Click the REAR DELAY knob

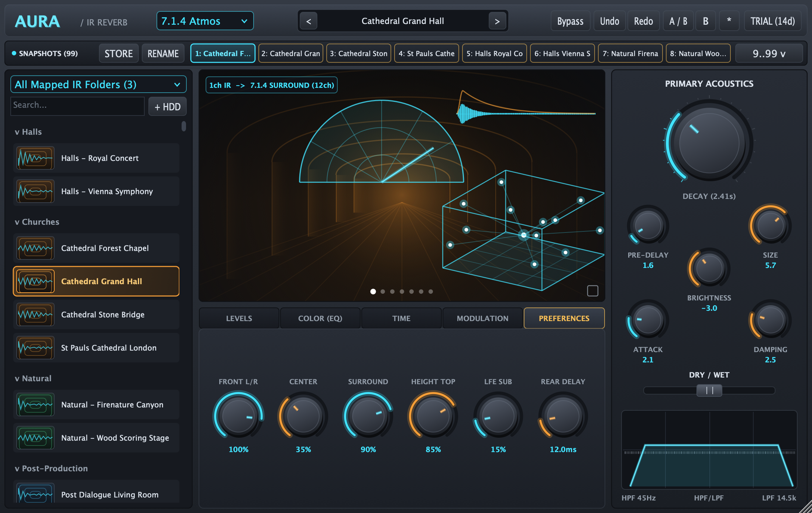(563, 415)
